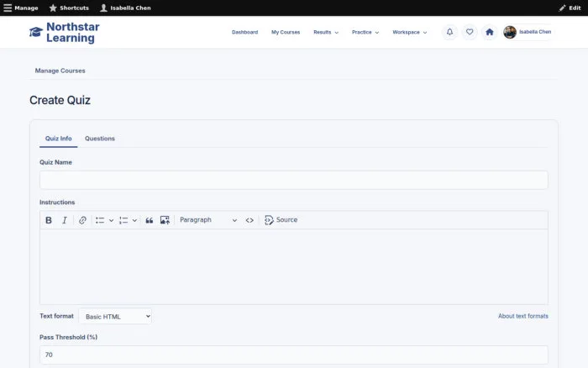This screenshot has width=588, height=368.
Task: Insert a numbered list
Action: coord(123,220)
